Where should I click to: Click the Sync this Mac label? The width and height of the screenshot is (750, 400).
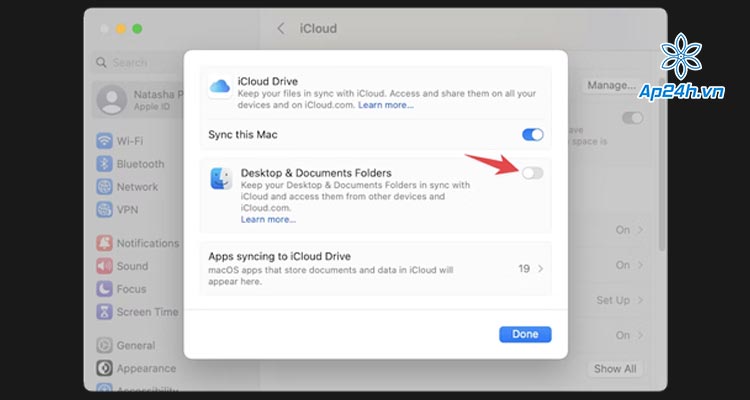point(243,134)
